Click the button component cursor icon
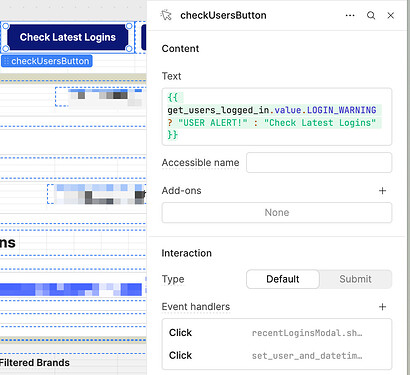Screen dimensions: 410x375 (166, 15)
